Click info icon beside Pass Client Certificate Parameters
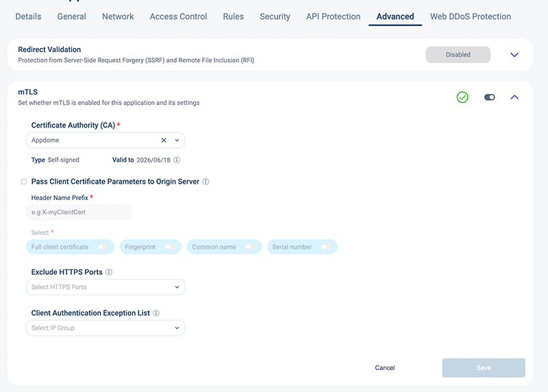This screenshot has height=392, width=548. [206, 182]
